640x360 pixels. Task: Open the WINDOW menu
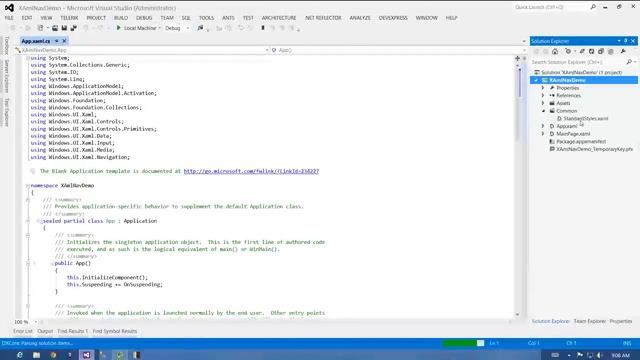pos(427,18)
